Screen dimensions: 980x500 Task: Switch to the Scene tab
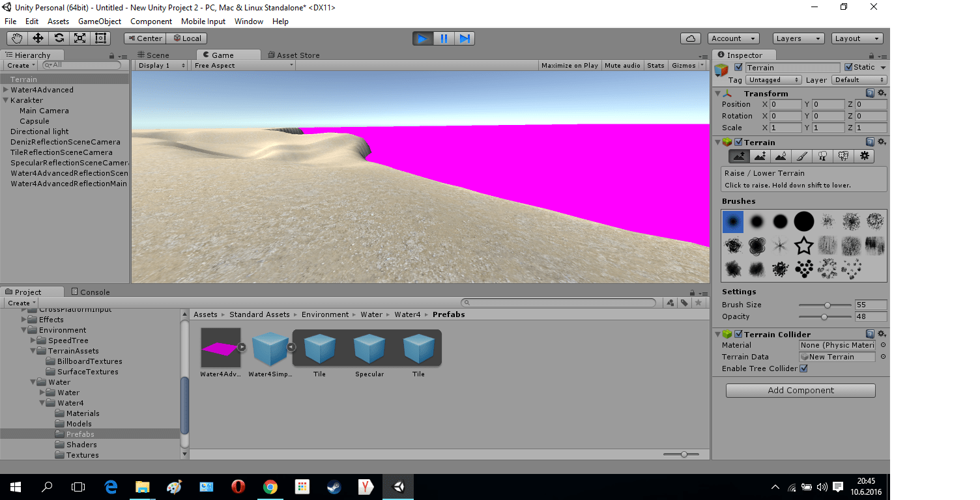pos(153,55)
